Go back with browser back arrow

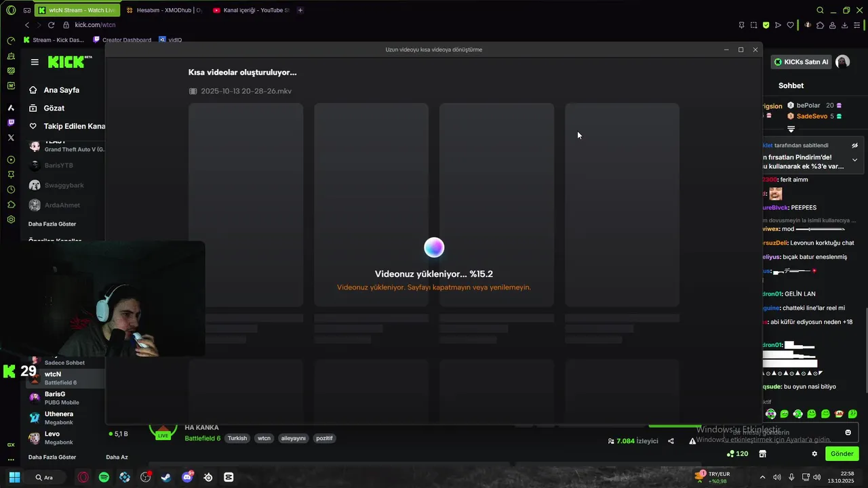click(x=27, y=25)
